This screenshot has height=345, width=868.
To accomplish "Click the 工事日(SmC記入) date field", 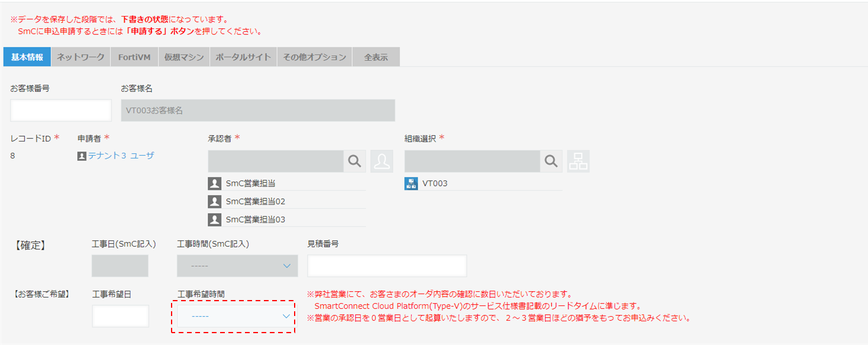I will 120,266.
